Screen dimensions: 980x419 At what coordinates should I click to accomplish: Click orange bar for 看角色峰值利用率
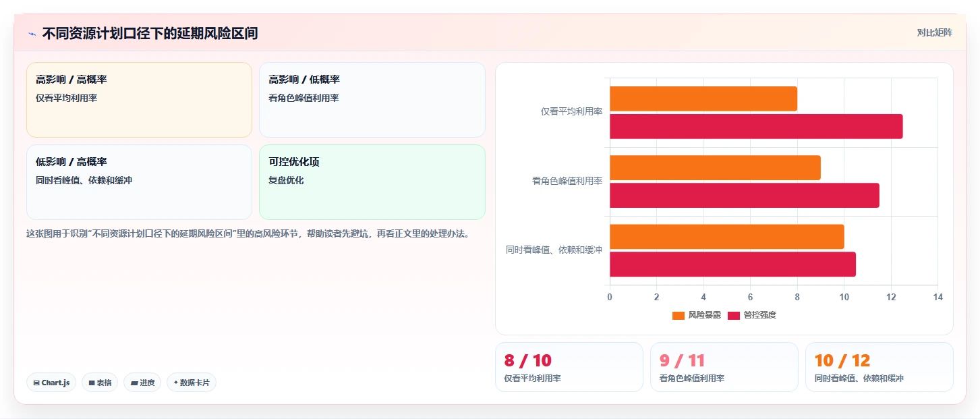[715, 167]
